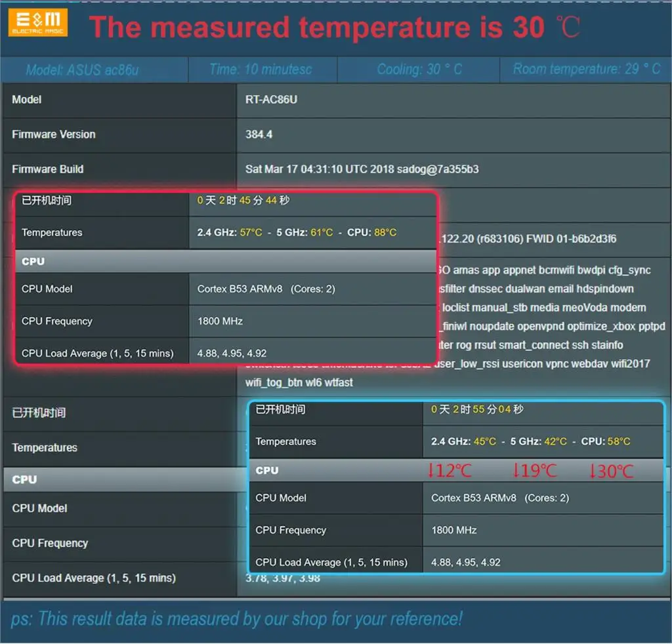Click the 'ps: This result data' footer note

tap(236, 618)
